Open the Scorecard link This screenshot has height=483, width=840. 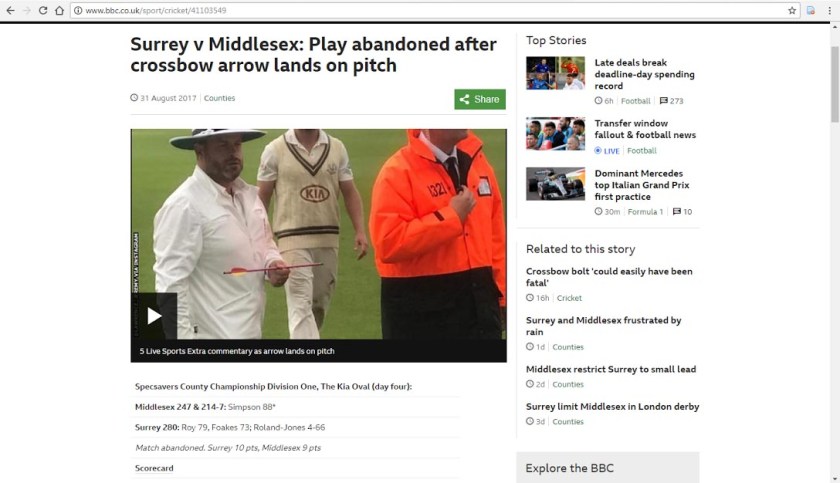coord(154,468)
